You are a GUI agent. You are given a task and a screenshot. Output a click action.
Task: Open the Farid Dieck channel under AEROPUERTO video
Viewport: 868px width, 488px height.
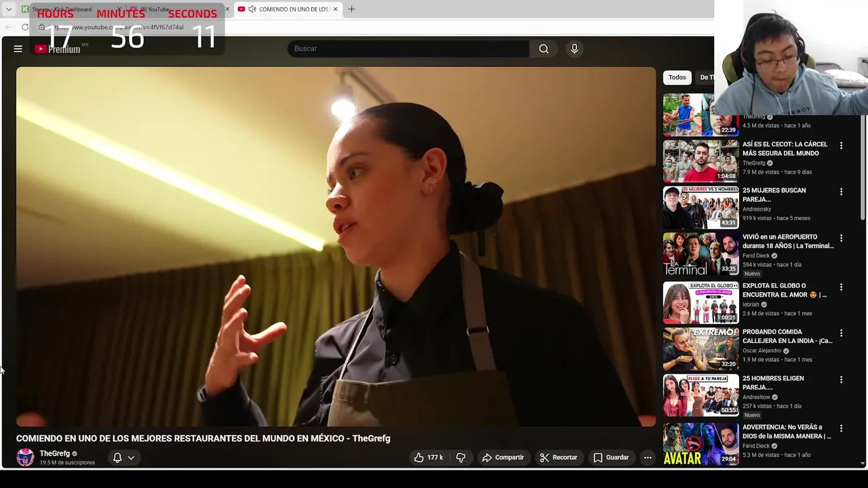(x=756, y=256)
